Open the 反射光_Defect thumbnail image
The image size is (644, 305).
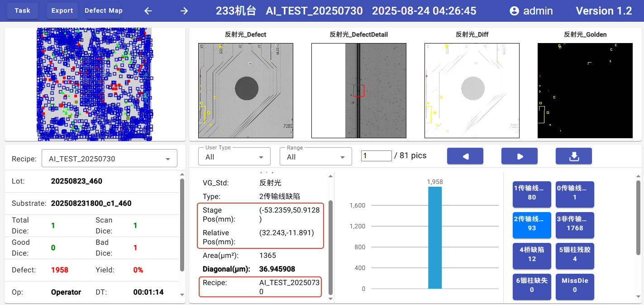click(x=246, y=91)
